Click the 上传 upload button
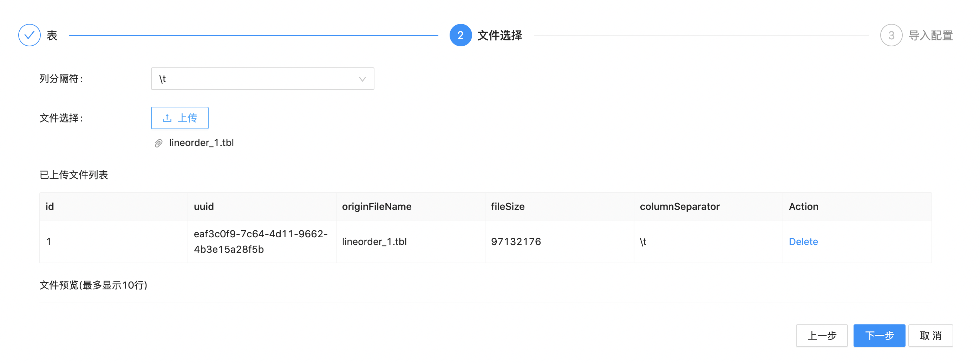The height and width of the screenshot is (363, 980). pyautogui.click(x=179, y=118)
